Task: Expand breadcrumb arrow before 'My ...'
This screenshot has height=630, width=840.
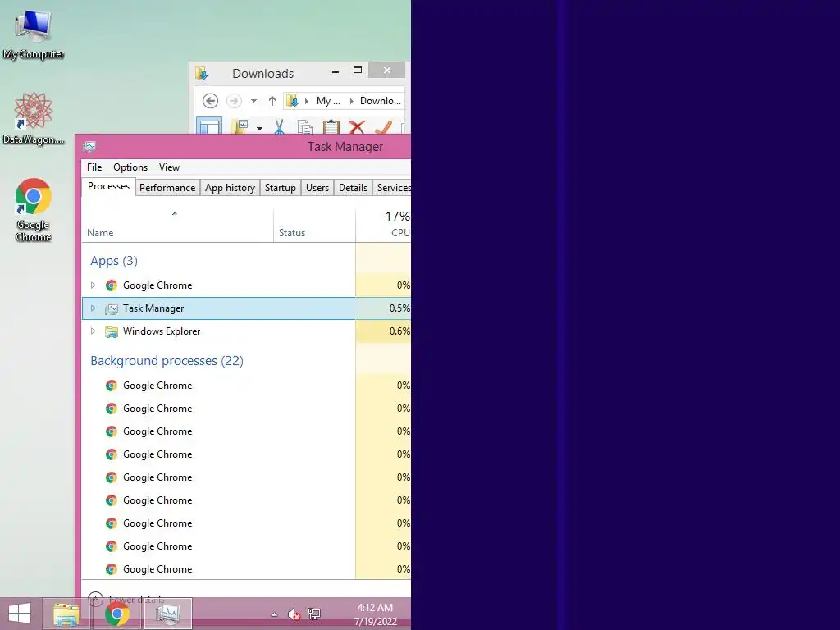Action: coord(307,101)
